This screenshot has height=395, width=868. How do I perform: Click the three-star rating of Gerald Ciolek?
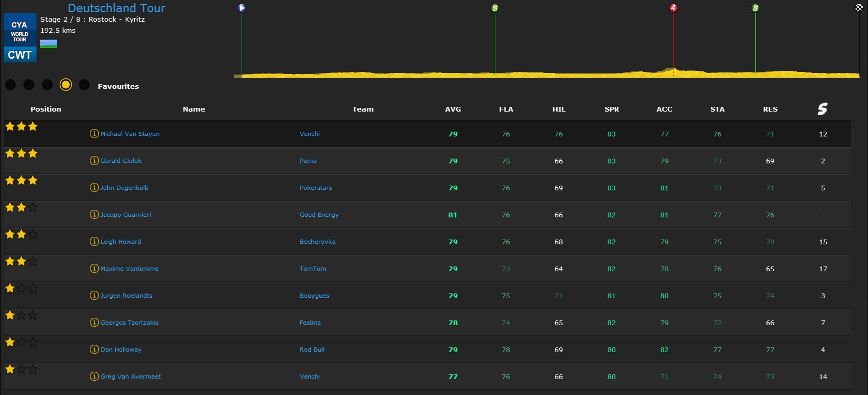click(21, 153)
